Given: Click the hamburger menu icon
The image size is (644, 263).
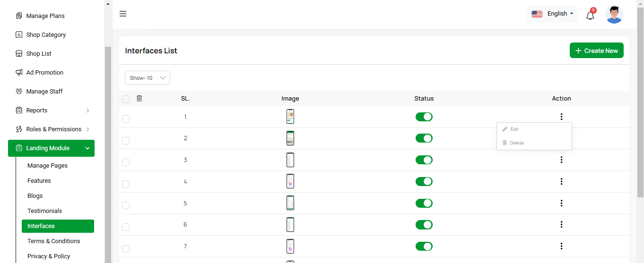Looking at the screenshot, I should coord(123,14).
